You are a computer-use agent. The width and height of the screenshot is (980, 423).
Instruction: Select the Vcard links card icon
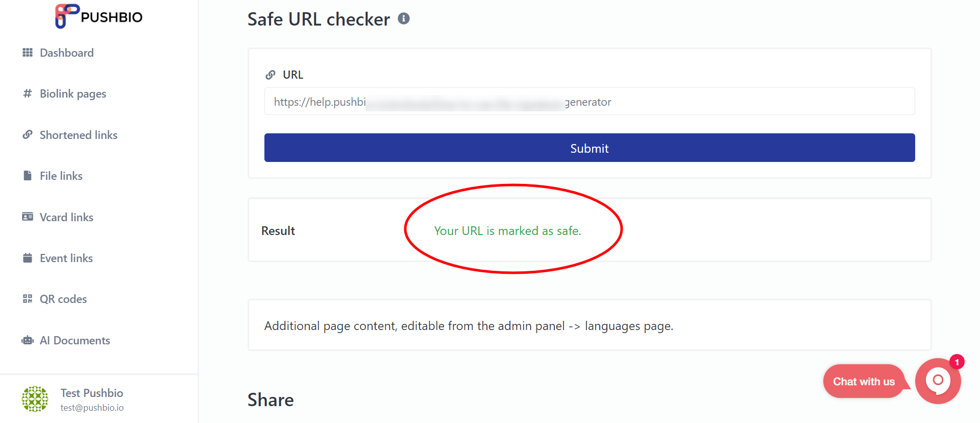pos(28,217)
